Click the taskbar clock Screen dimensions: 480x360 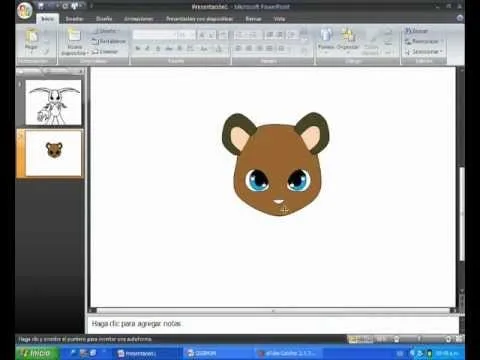[x=447, y=353]
